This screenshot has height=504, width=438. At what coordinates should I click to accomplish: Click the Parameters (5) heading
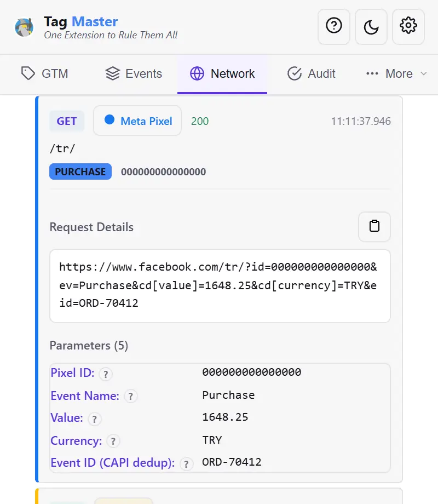click(x=89, y=346)
